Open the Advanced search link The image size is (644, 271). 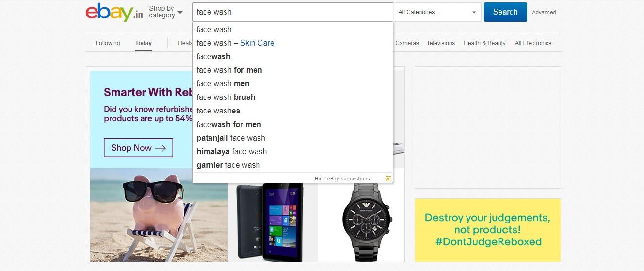(x=544, y=12)
